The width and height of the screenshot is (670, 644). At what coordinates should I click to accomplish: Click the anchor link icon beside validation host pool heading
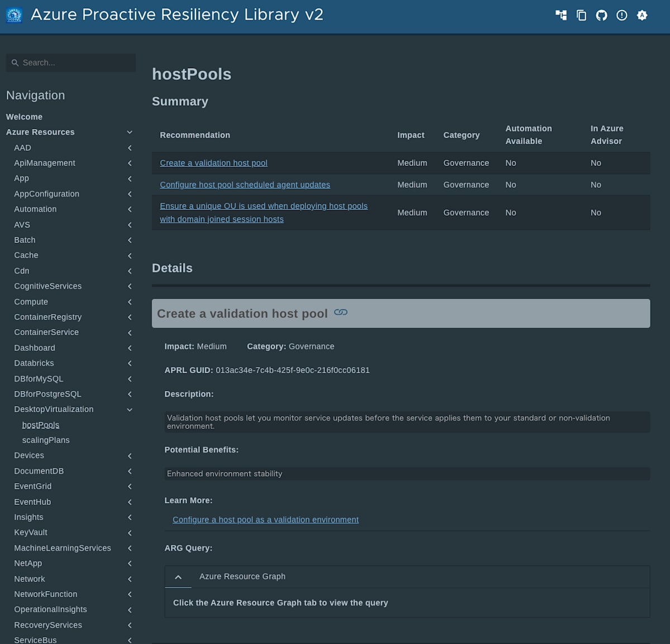(341, 313)
